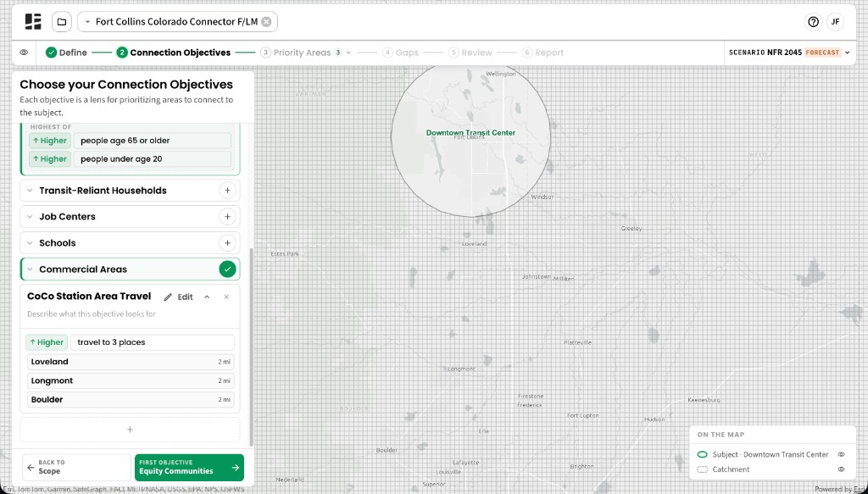Open the Scenario NFR 2045 dropdown
The height and width of the screenshot is (494, 868).
pyautogui.click(x=789, y=53)
